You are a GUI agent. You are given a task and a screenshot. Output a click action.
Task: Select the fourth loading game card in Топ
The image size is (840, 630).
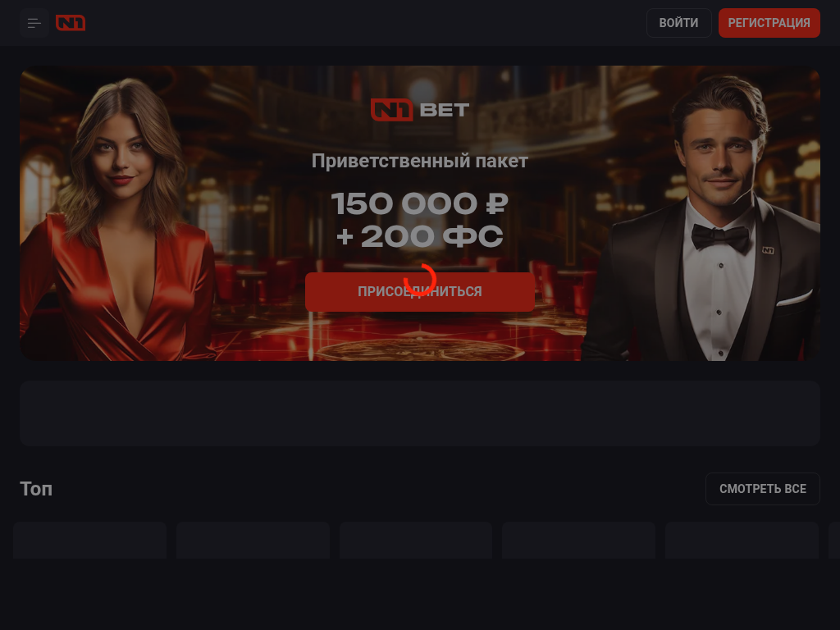[x=578, y=540]
